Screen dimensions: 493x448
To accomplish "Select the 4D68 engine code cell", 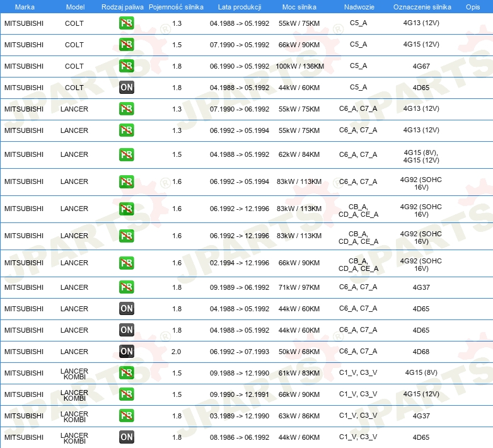I will click(421, 352).
